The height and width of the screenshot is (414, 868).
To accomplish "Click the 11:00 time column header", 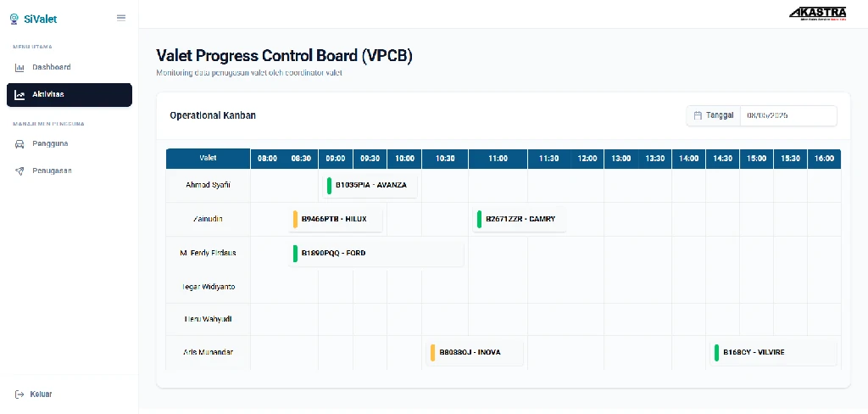I will tap(498, 159).
